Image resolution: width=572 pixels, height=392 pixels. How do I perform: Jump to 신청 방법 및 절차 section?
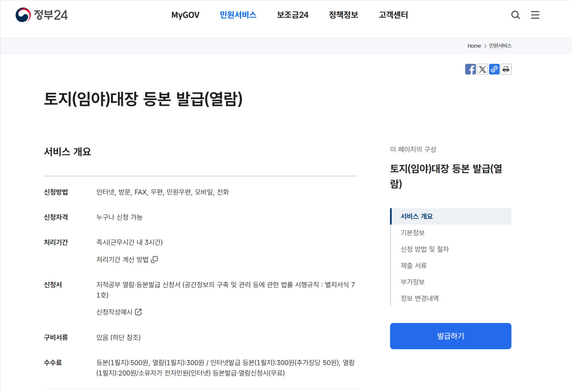pos(424,249)
